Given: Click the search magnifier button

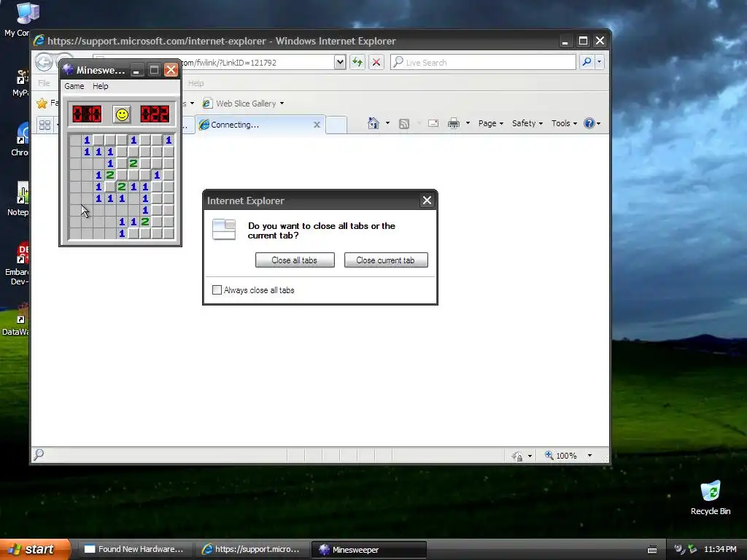Looking at the screenshot, I should 587,63.
